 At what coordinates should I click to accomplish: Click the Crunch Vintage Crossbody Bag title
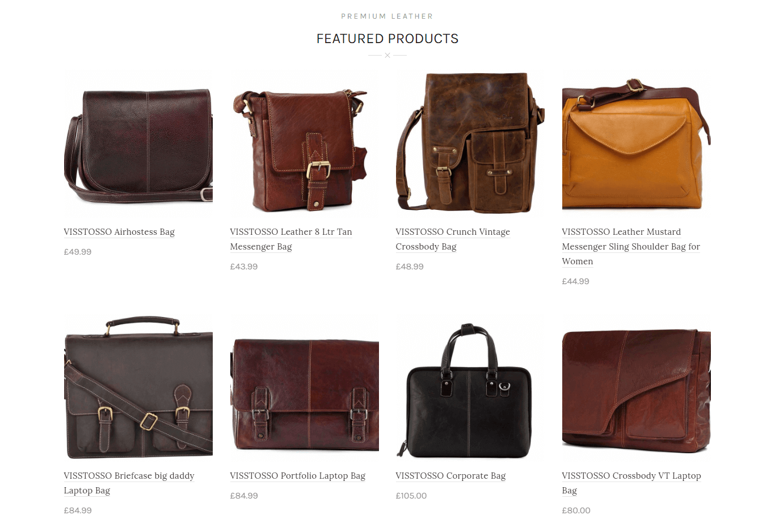pyautogui.click(x=453, y=239)
